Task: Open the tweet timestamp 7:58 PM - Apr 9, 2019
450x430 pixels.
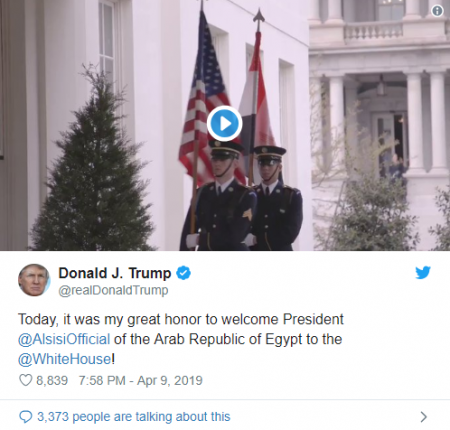Action: tap(141, 380)
